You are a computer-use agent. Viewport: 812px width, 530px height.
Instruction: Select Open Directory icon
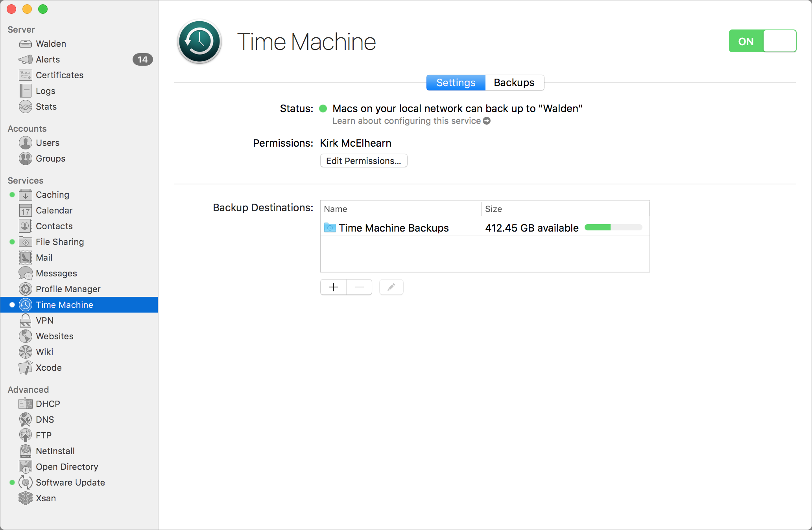pyautogui.click(x=26, y=467)
